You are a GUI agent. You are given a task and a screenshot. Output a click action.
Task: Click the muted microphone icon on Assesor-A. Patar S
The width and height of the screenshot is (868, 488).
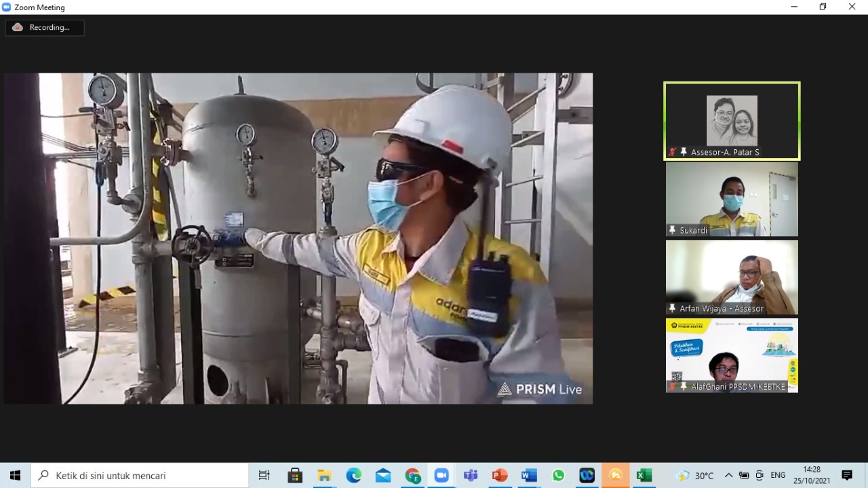pyautogui.click(x=672, y=153)
